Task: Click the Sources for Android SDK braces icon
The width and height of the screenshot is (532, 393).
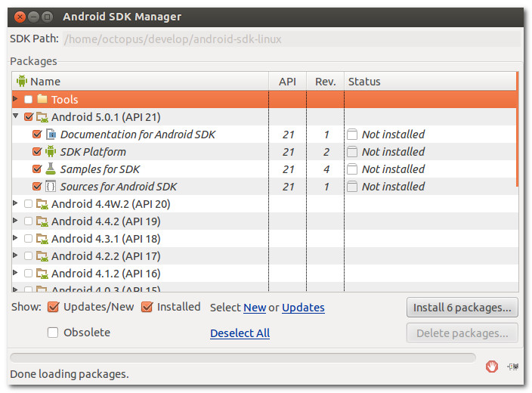Action: 51,187
